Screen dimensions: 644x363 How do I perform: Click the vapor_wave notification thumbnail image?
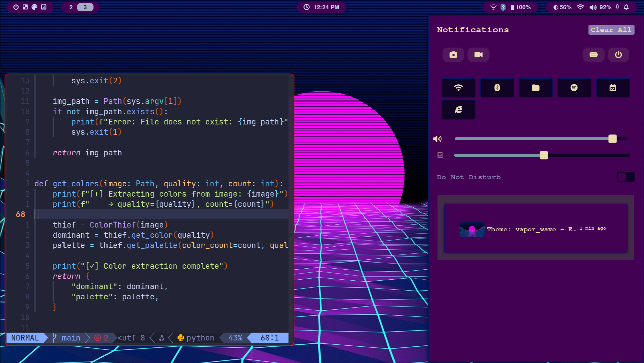click(472, 230)
